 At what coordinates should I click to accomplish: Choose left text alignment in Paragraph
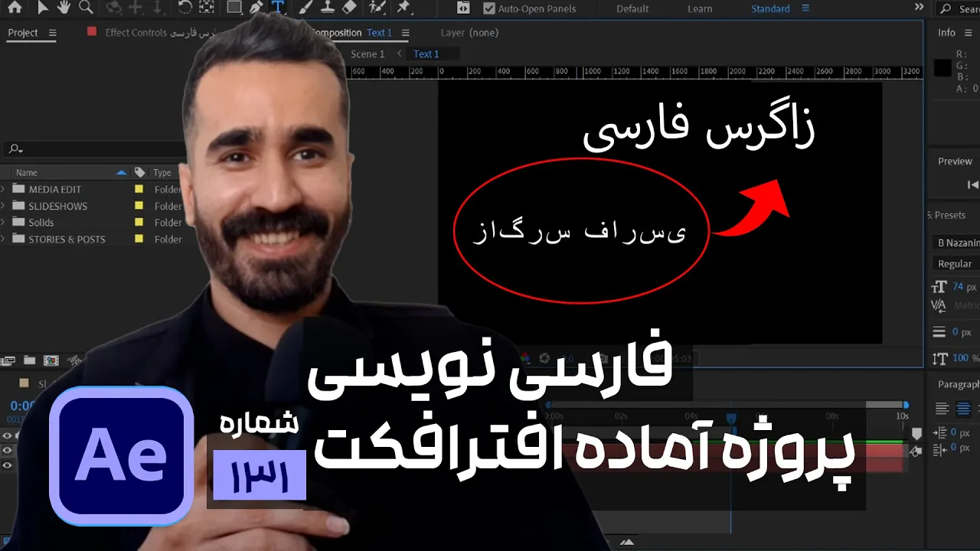pos(942,409)
